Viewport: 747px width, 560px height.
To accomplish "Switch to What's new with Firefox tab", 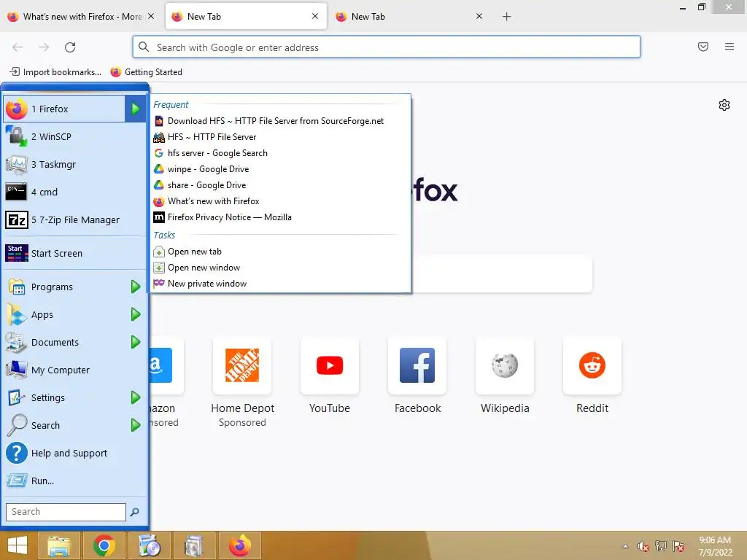I will (76, 17).
